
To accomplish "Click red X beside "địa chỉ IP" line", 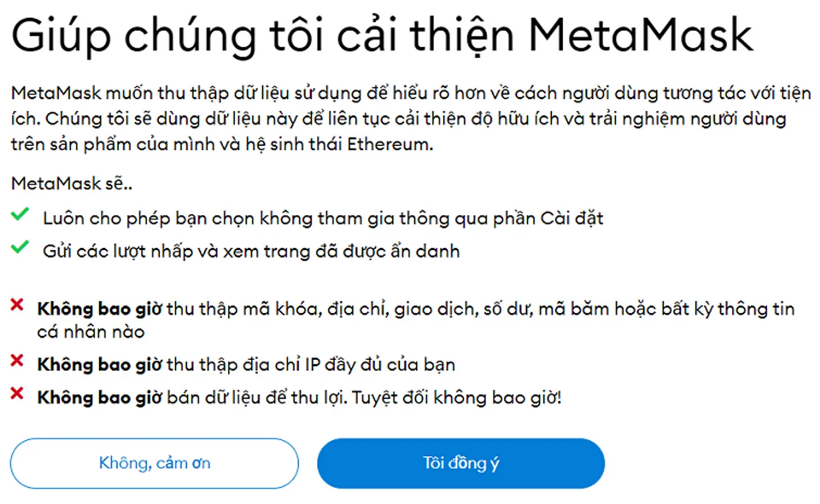I will point(17,361).
